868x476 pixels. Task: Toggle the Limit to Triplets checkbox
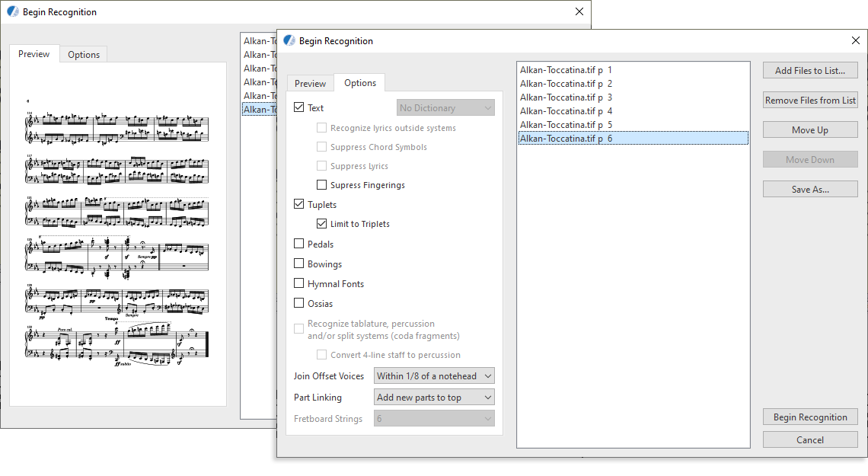coord(321,224)
